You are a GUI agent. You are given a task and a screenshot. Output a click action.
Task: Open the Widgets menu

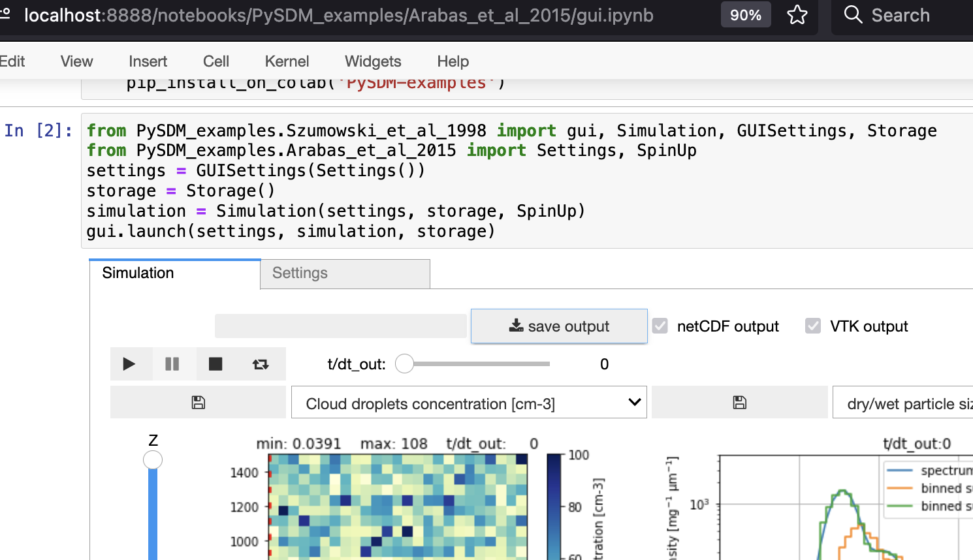372,61
